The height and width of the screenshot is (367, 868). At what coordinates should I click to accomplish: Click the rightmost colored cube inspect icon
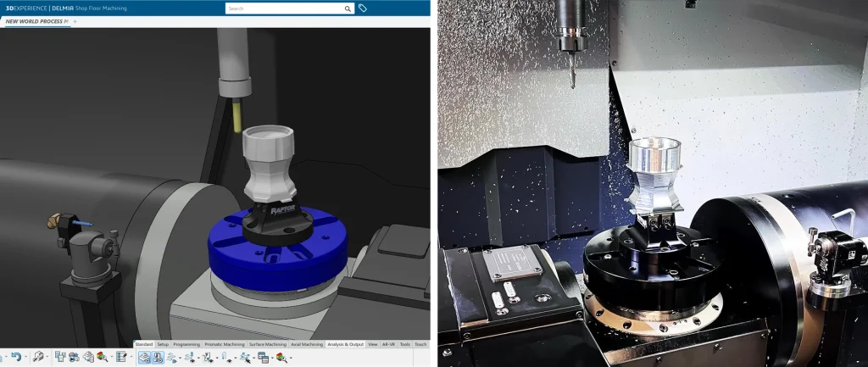tap(282, 358)
